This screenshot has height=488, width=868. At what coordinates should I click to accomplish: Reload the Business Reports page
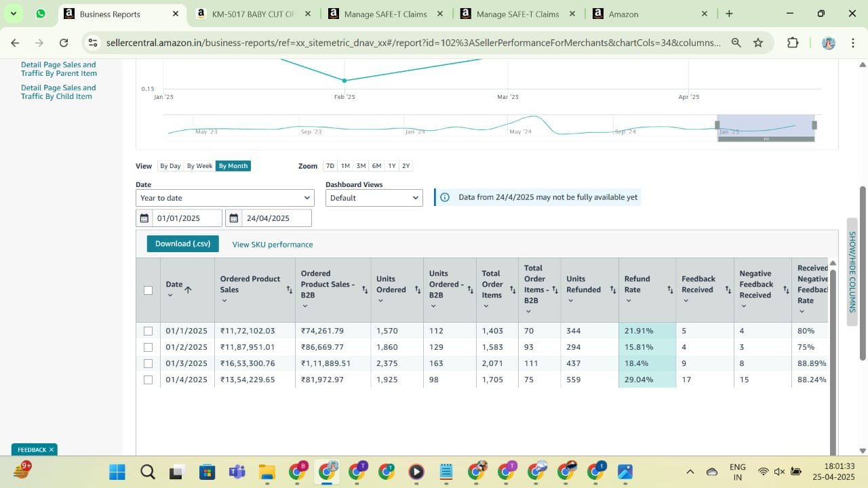coord(64,43)
